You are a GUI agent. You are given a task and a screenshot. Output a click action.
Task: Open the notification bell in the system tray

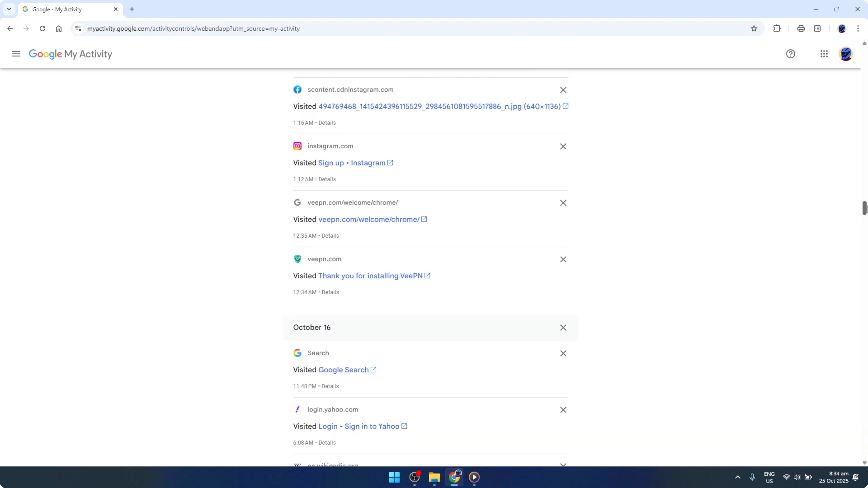click(x=855, y=477)
